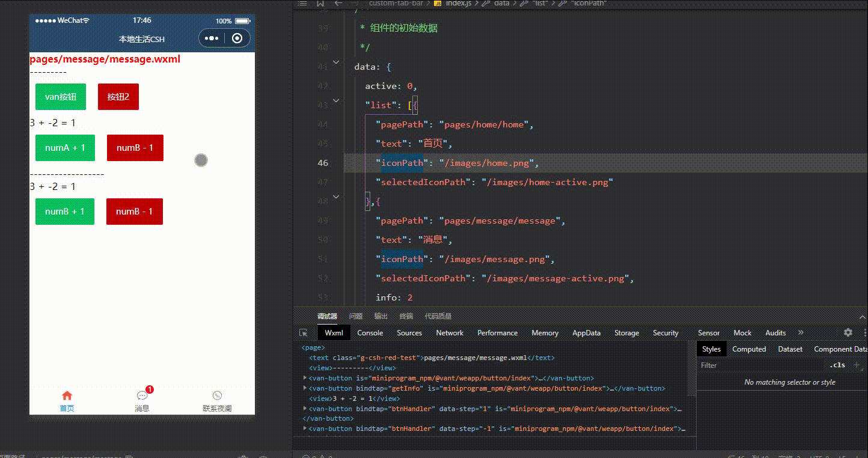868x458 pixels.
Task: Collapse the data object fold arrow
Action: click(x=336, y=63)
